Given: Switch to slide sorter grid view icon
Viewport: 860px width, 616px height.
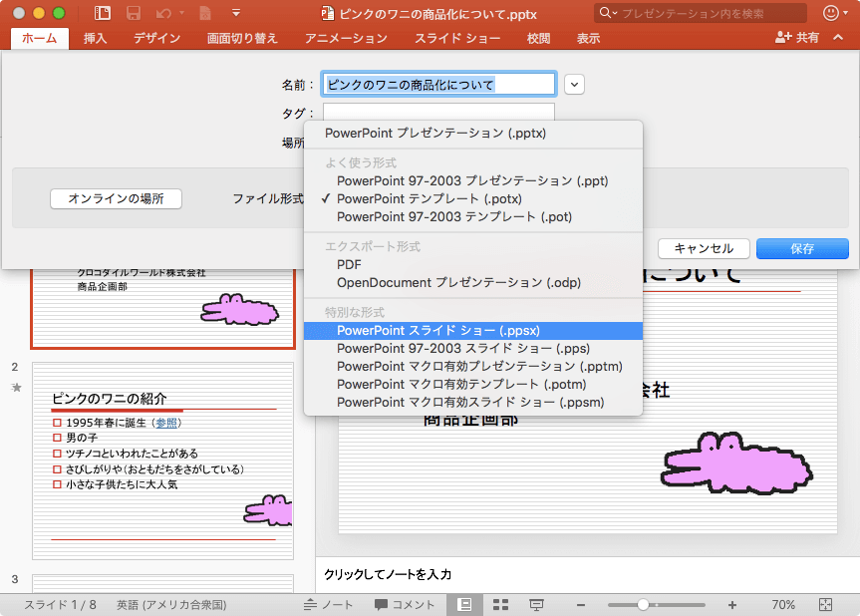Looking at the screenshot, I should pos(500,604).
